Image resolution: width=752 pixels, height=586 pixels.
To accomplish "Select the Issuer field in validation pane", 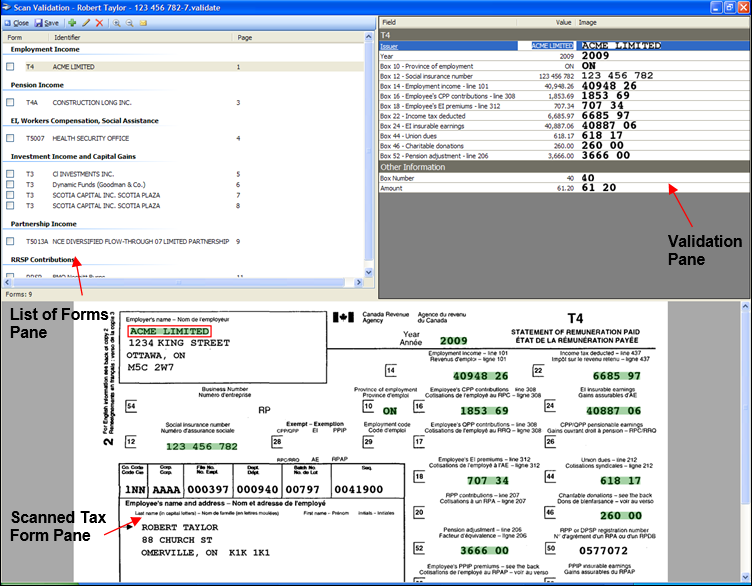I will pos(390,46).
